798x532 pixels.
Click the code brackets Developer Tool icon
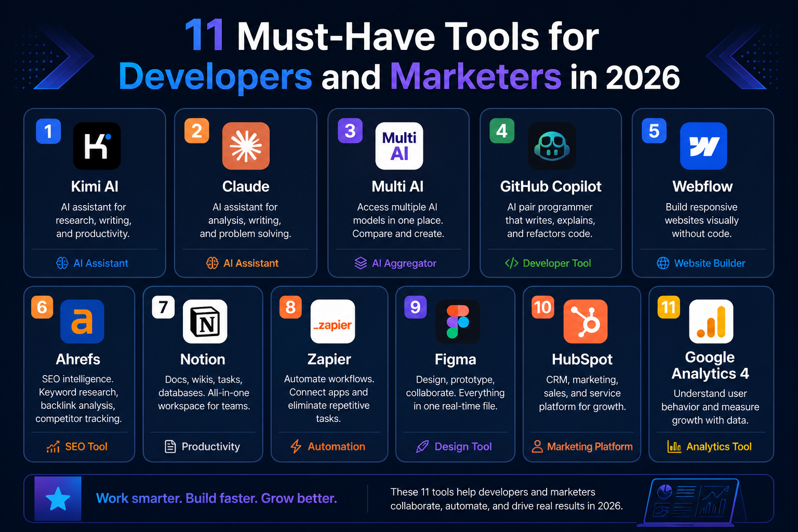tap(512, 263)
